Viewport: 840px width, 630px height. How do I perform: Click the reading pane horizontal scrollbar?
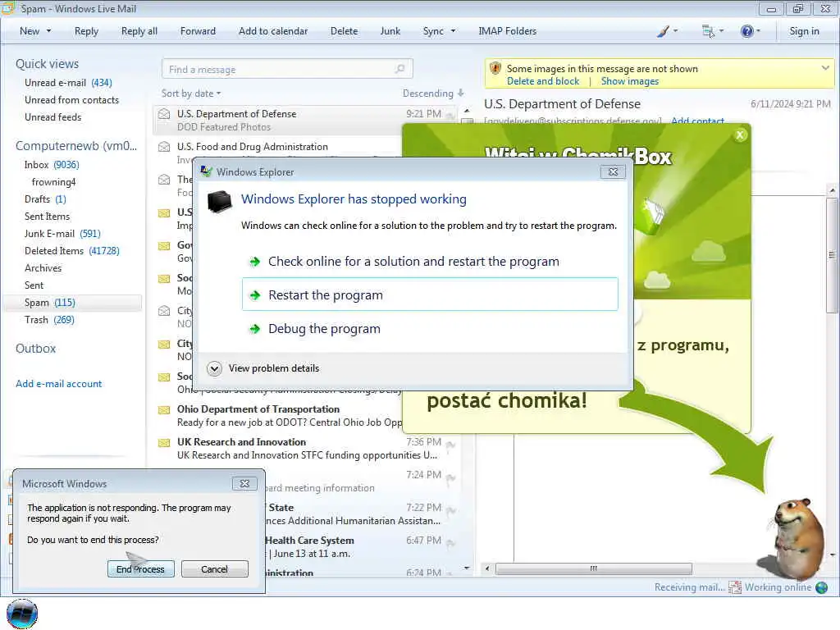[594, 568]
